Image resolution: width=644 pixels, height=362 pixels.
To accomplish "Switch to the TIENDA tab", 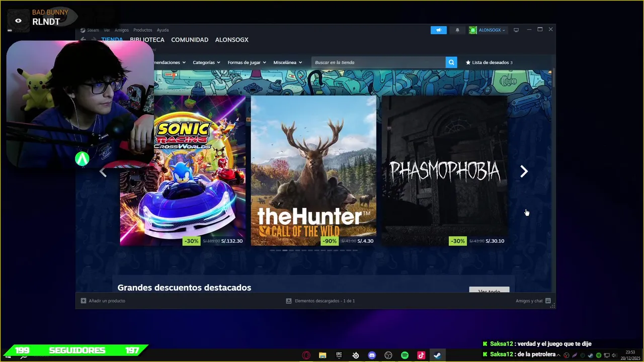I will (112, 40).
